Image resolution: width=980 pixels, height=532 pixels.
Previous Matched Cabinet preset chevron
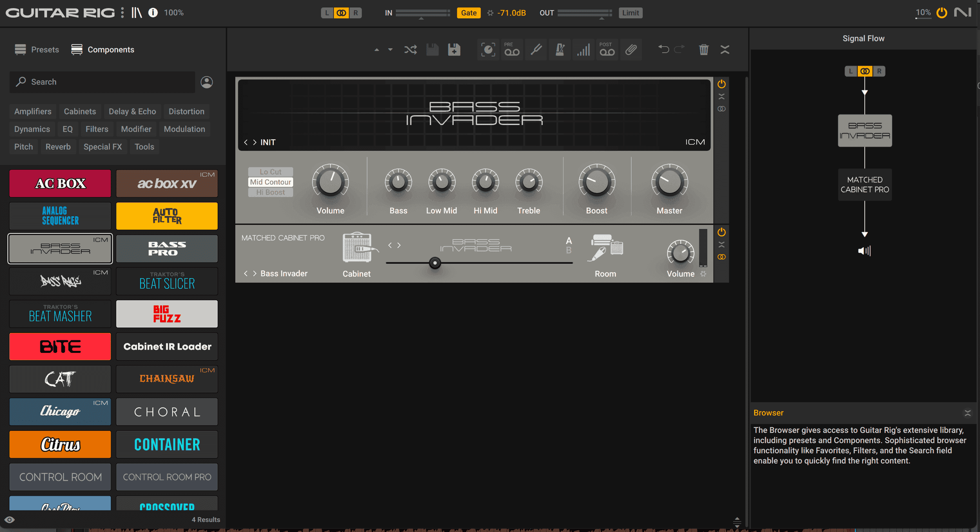[246, 273]
